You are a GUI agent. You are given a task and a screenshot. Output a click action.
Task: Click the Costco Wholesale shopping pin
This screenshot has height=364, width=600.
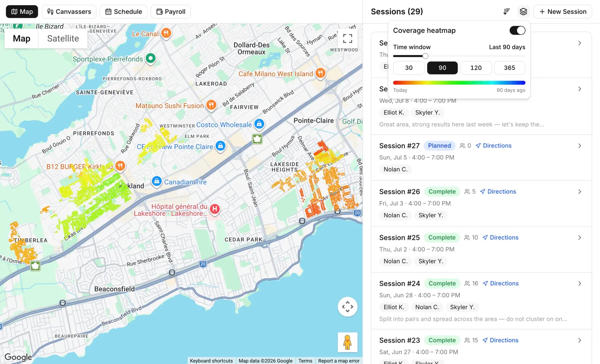pos(259,124)
